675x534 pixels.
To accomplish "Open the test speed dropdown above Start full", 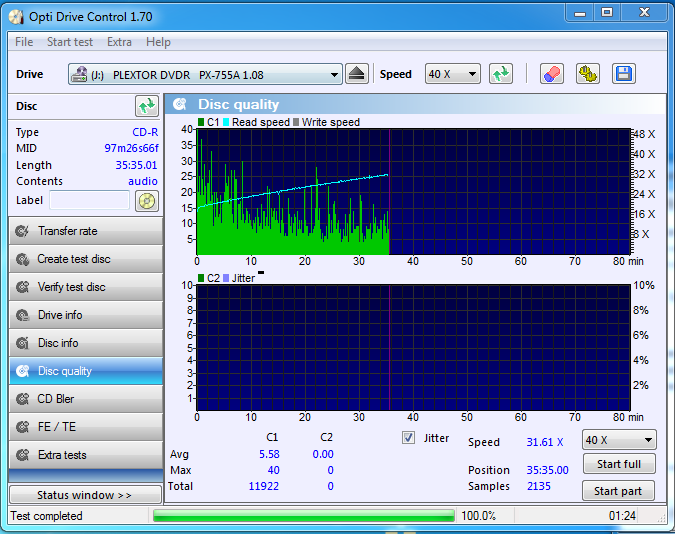I will pos(619,440).
